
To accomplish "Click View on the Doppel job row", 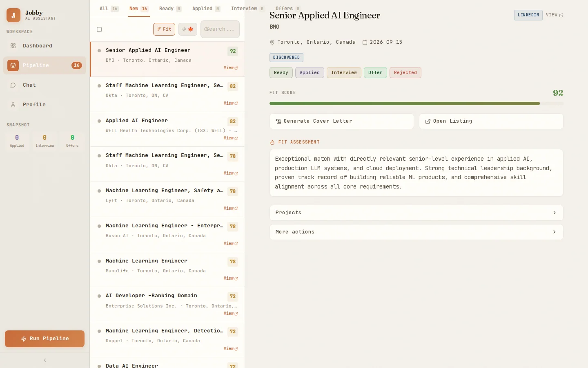I will [231, 349].
